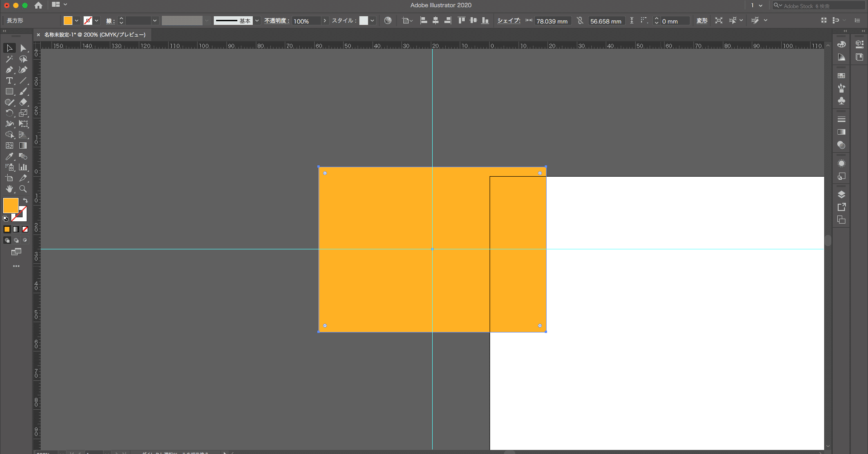The height and width of the screenshot is (454, 868).
Task: Select the Type tool
Action: tap(9, 80)
